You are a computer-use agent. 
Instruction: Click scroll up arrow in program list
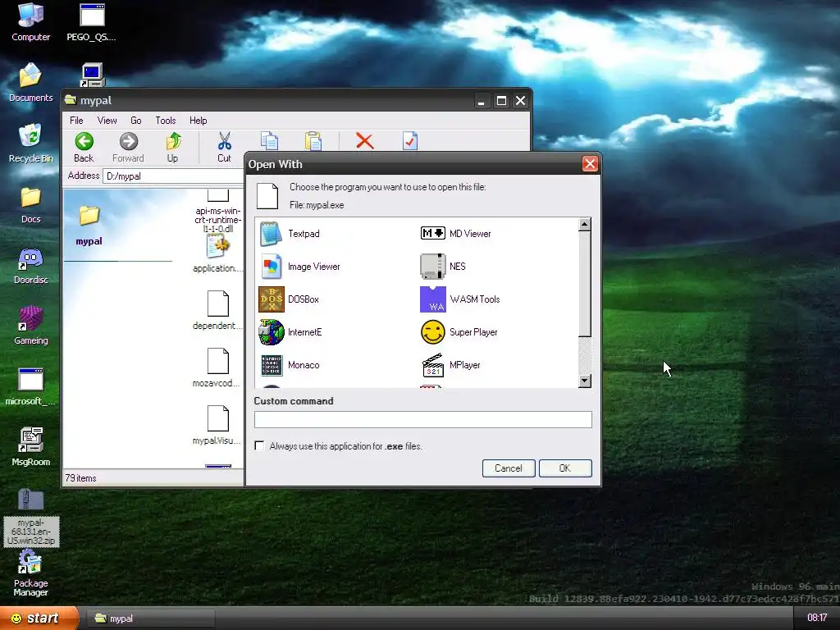click(x=584, y=225)
